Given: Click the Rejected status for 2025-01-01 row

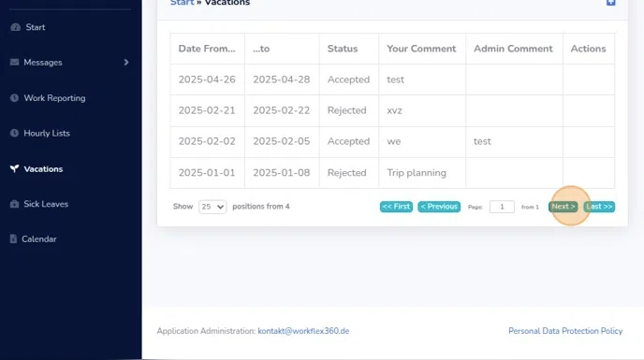Looking at the screenshot, I should click(x=349, y=173).
